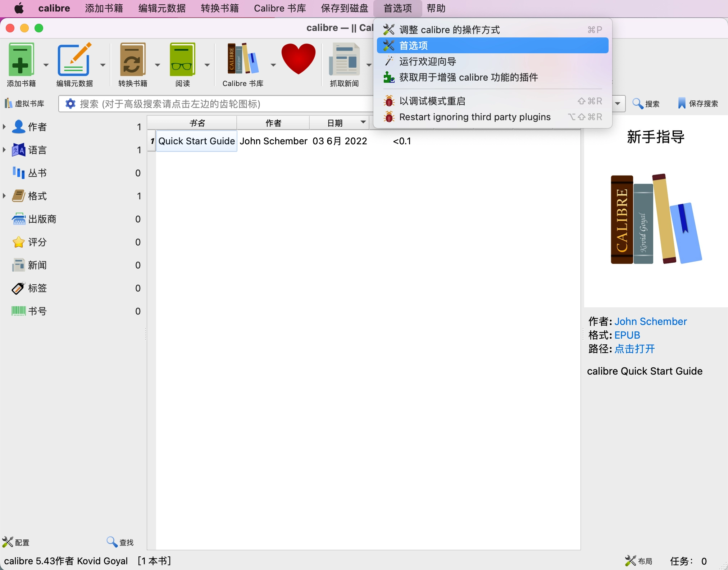This screenshot has width=728, height=570.
Task: Open the Add books menu in the menu bar
Action: (x=104, y=8)
